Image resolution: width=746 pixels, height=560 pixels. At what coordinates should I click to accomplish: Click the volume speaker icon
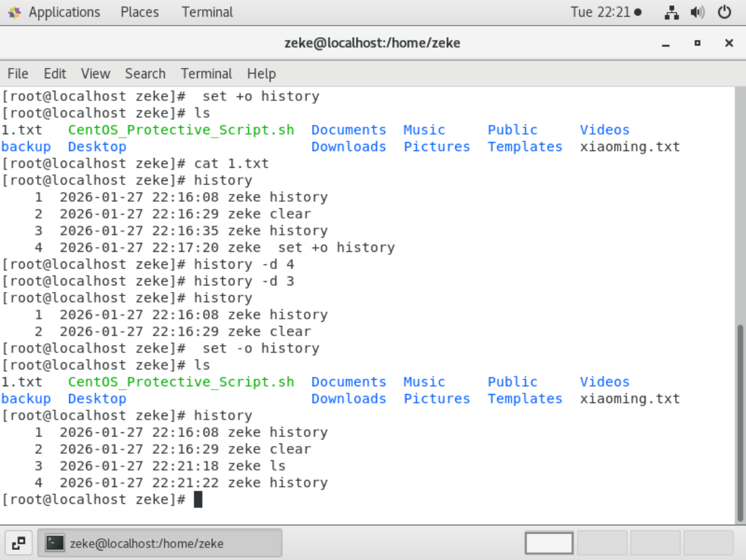click(697, 12)
